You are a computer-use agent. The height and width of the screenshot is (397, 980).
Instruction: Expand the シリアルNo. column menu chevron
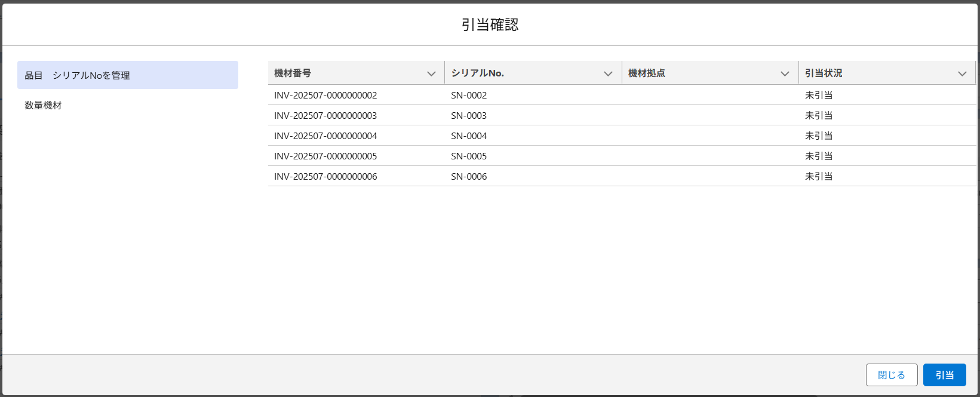click(x=608, y=73)
